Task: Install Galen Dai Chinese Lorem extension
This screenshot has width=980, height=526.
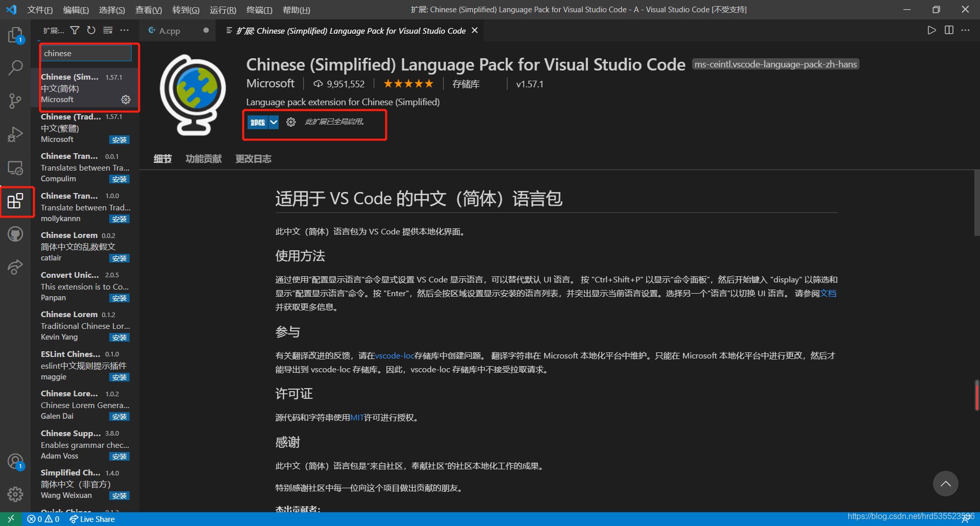Action: coord(119,417)
